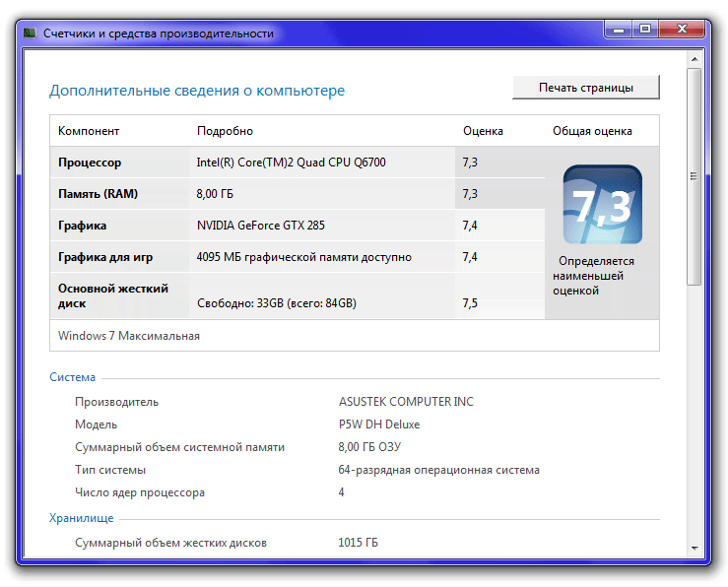
Task: Click the Общая оценка column header
Action: pyautogui.click(x=592, y=131)
